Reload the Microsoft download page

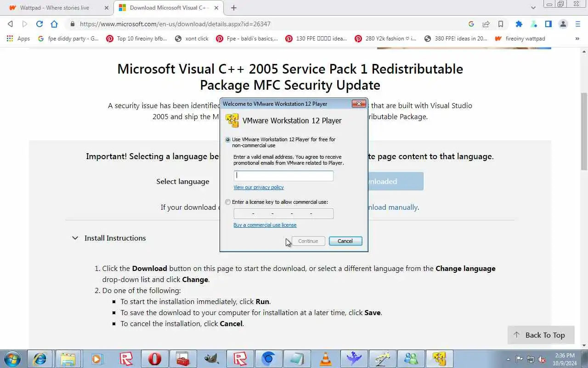[x=40, y=24]
